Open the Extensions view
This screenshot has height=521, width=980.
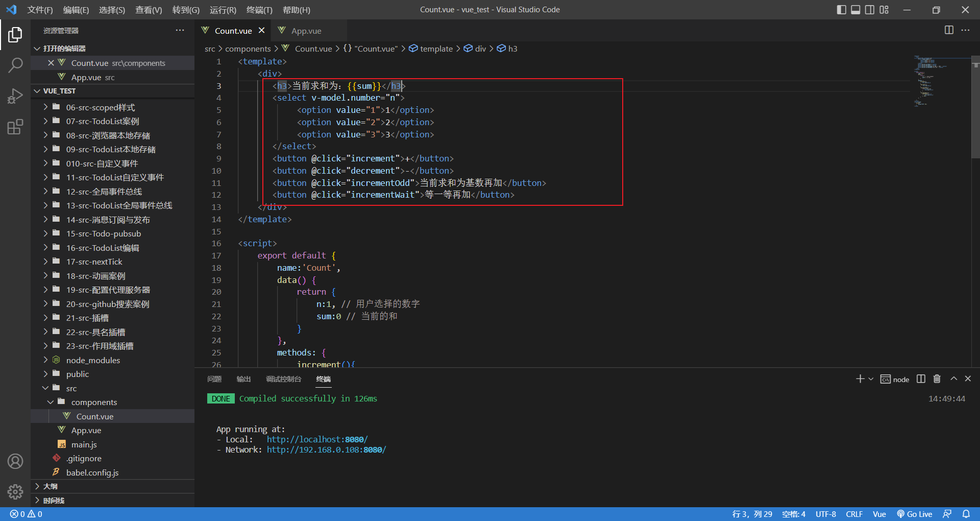tap(15, 127)
